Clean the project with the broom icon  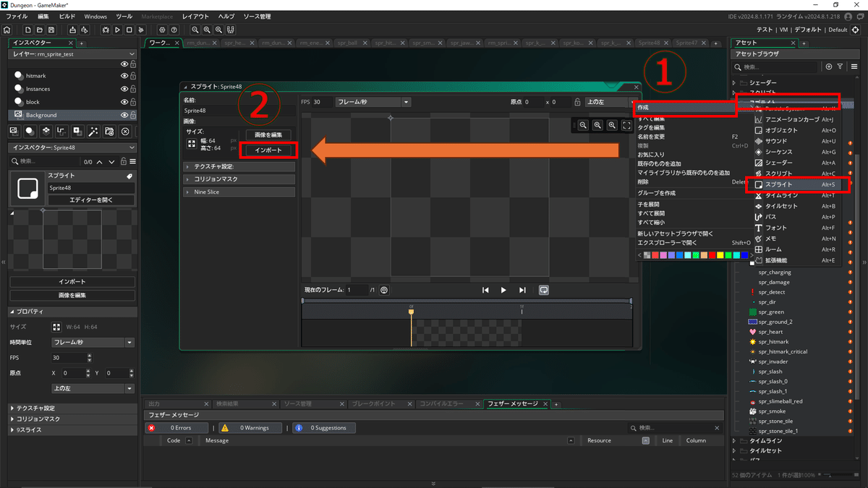pos(140,30)
